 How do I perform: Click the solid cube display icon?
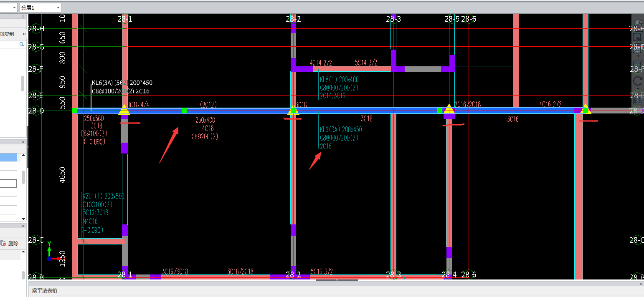638,65
